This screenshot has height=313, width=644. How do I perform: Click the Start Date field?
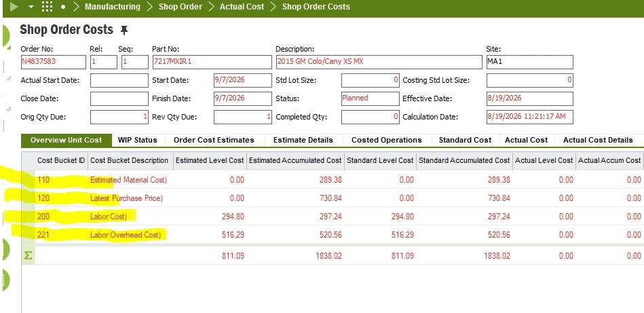click(x=243, y=81)
